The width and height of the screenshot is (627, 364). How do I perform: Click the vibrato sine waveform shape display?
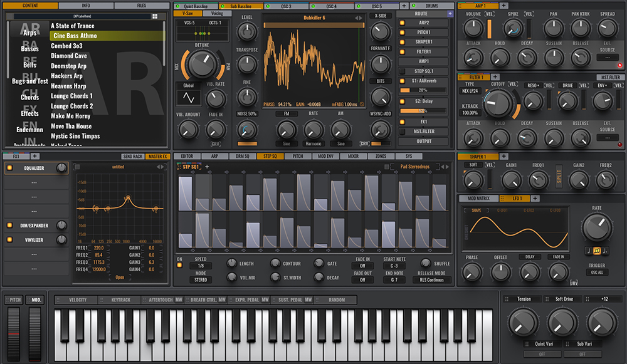tap(188, 98)
